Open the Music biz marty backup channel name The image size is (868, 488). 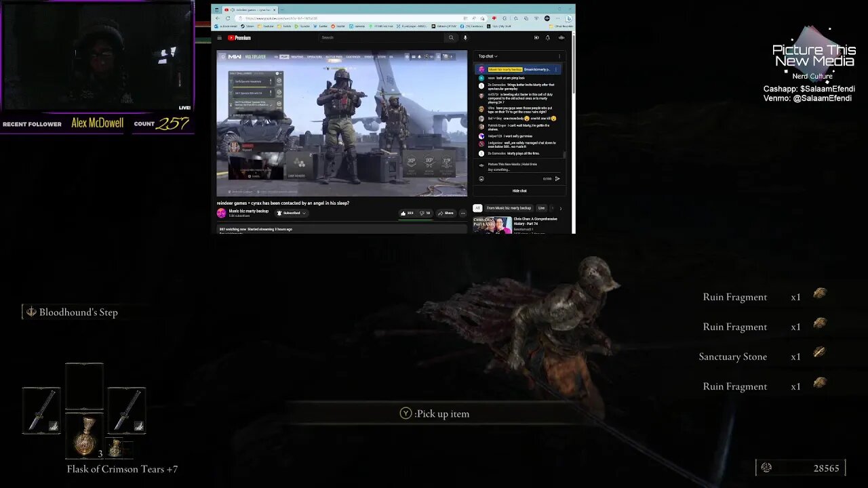[x=248, y=211]
